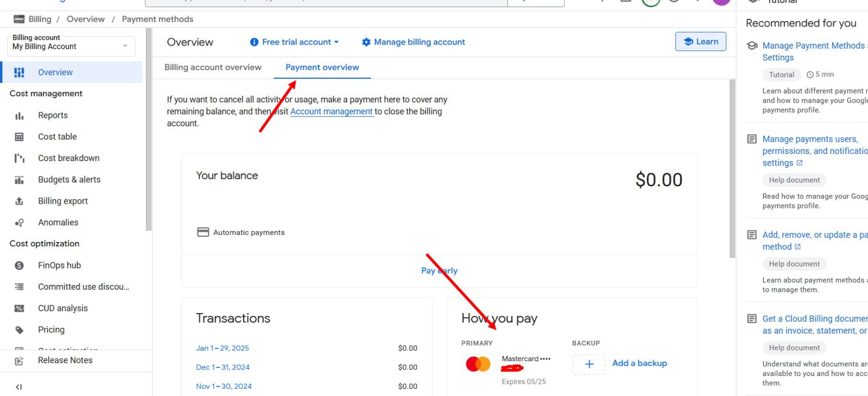The image size is (868, 396).
Task: Open the Manage payments users, permissions link
Action: [815, 151]
